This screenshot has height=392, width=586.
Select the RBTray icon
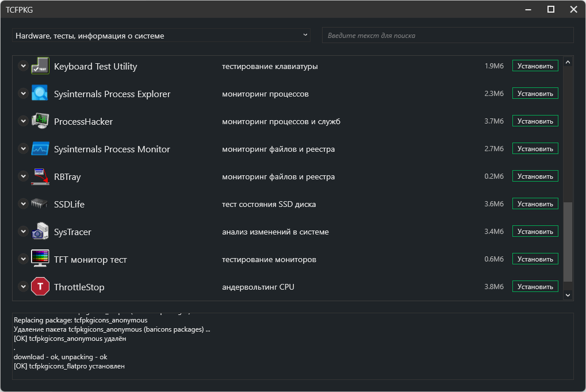click(40, 176)
